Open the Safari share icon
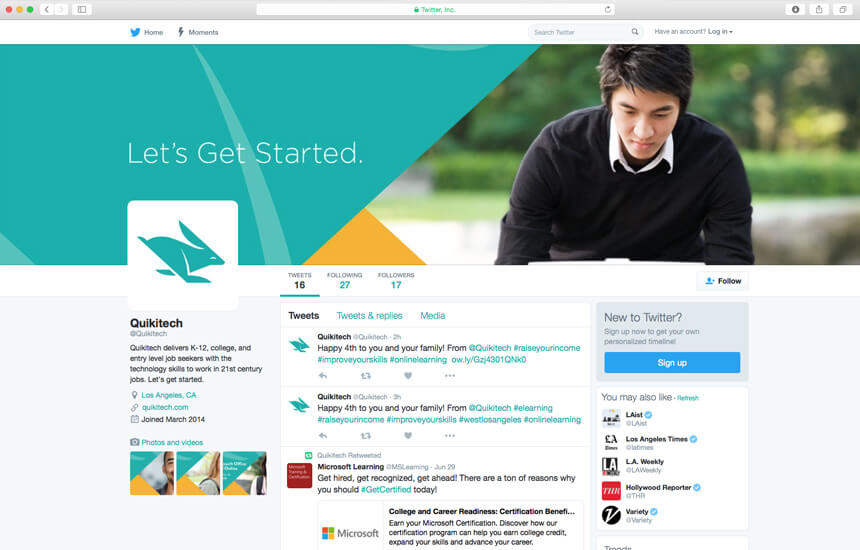The height and width of the screenshot is (550, 860). (x=819, y=9)
